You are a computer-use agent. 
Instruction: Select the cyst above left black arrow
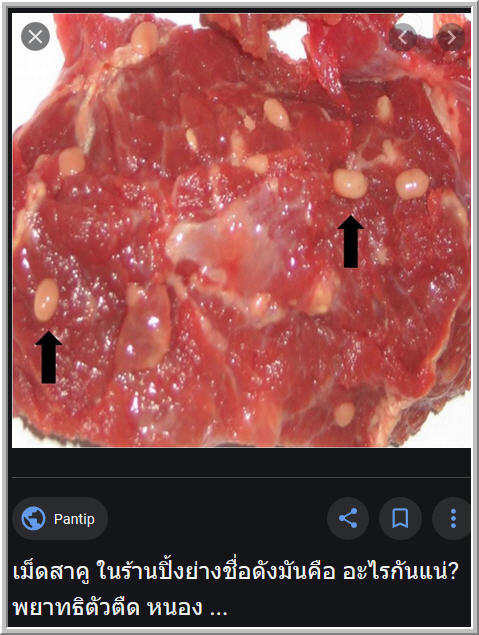point(46,300)
